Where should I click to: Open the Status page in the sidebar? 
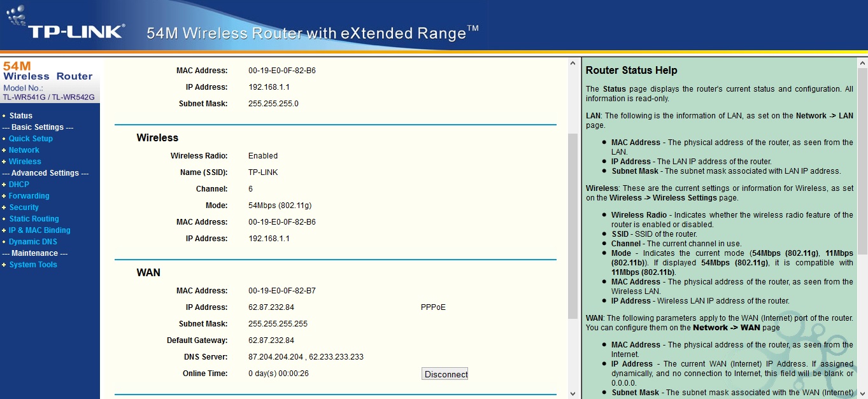(20, 116)
